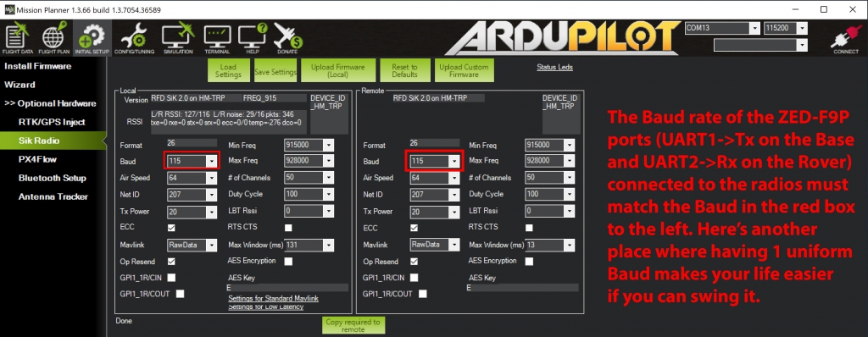
Task: Click the Load Settings button
Action: (229, 71)
